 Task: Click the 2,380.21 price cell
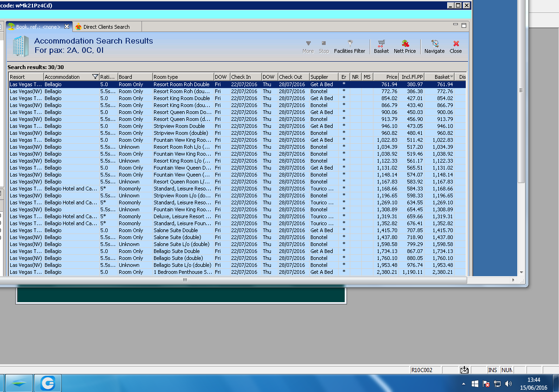click(386, 272)
